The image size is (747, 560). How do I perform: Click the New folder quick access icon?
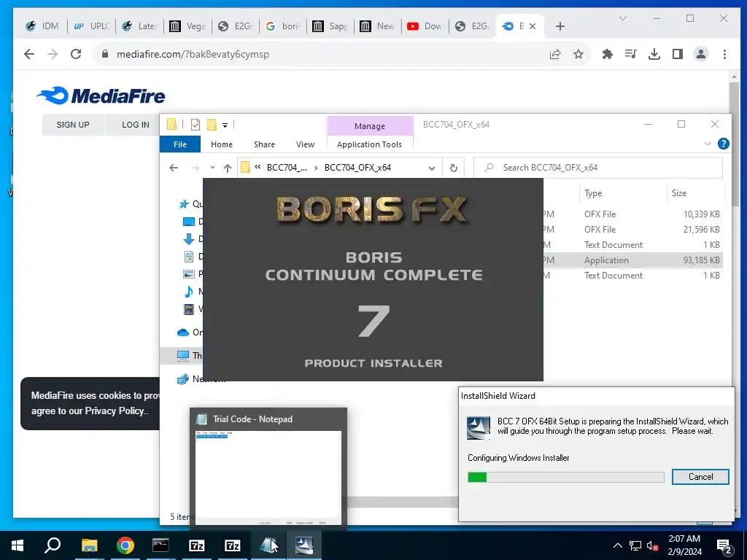coord(212,125)
